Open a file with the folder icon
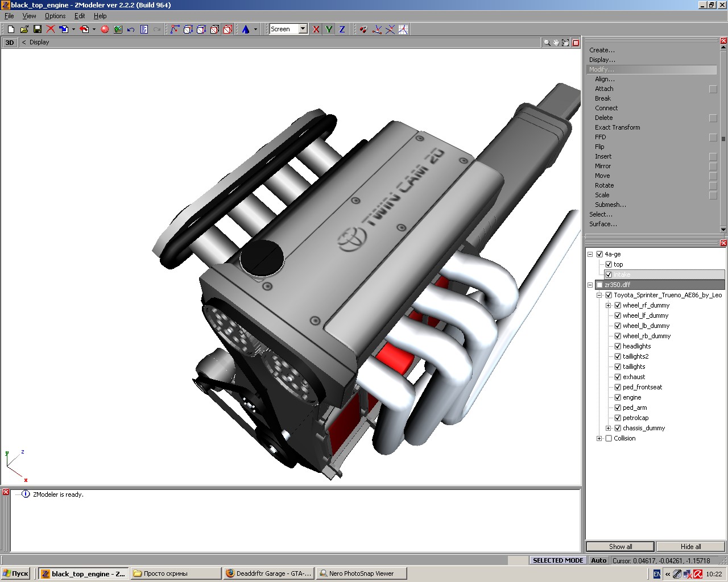Screen dimensions: 728x582 pyautogui.click(x=24, y=29)
